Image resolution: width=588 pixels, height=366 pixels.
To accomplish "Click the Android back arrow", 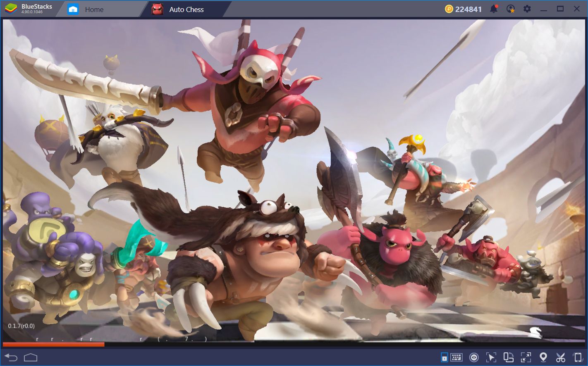I will [11, 357].
